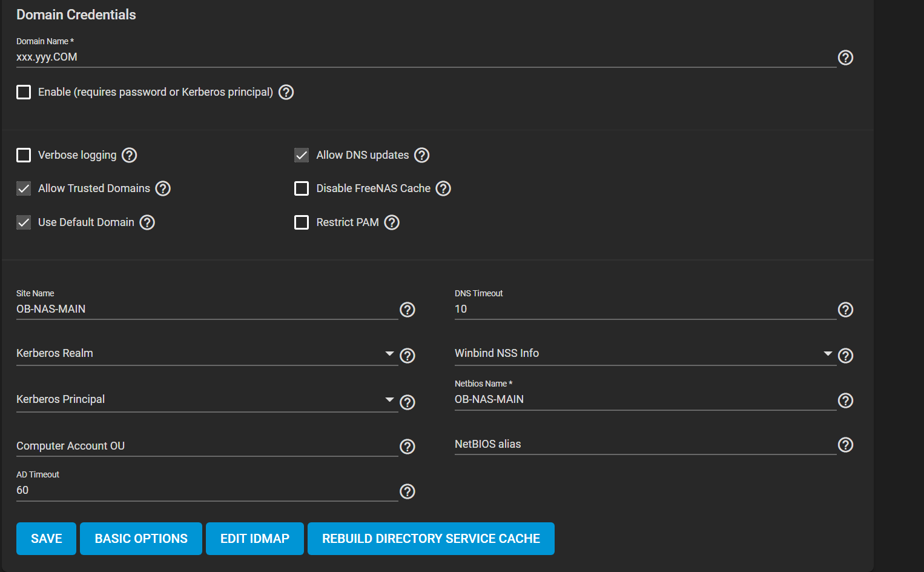
Task: Click help icon beside Restrict PAM
Action: (392, 222)
